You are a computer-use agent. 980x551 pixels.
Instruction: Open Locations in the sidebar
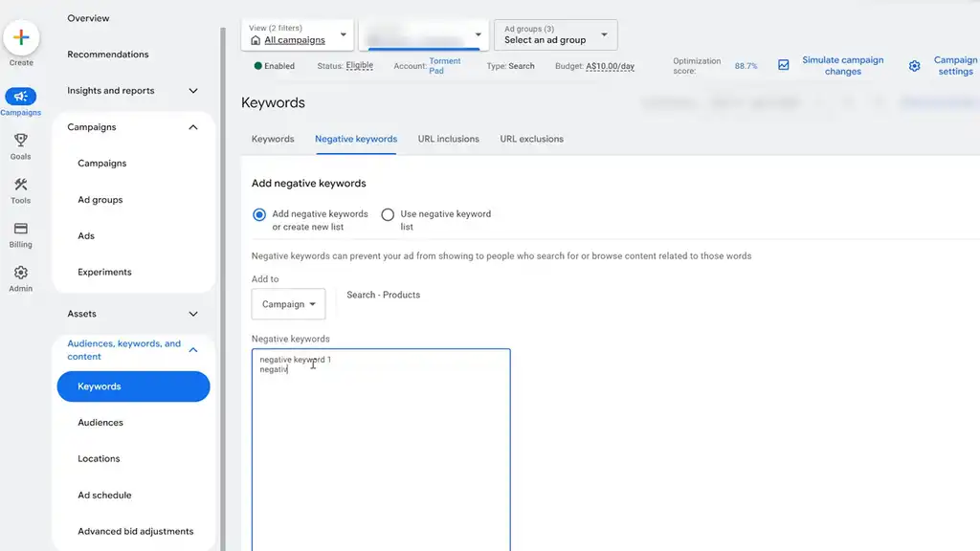point(99,458)
